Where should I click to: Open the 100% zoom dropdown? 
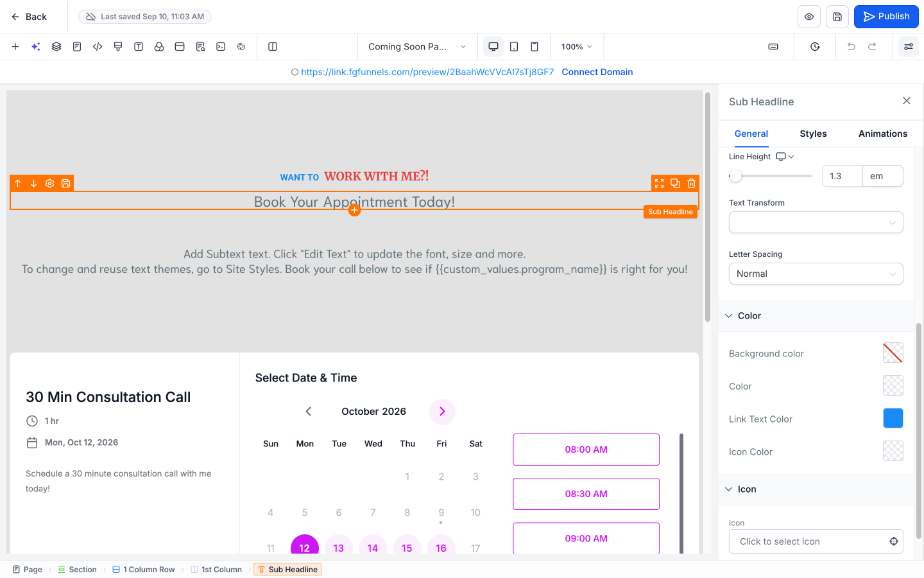pos(577,47)
